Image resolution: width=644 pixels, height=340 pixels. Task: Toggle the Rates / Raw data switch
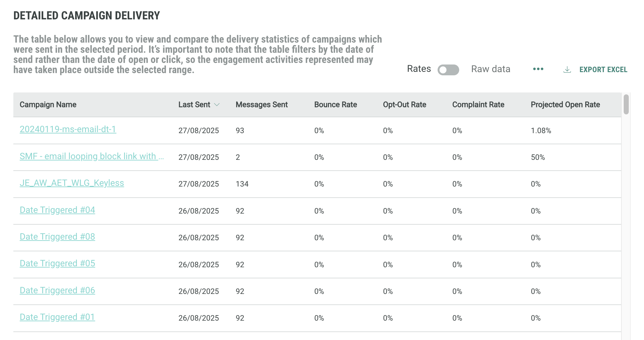click(x=448, y=70)
